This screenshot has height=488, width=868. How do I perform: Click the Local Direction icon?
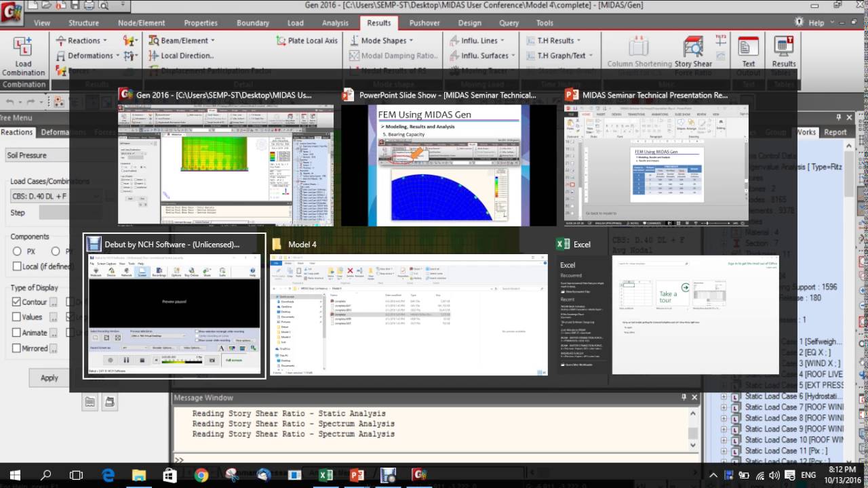pyautogui.click(x=154, y=56)
